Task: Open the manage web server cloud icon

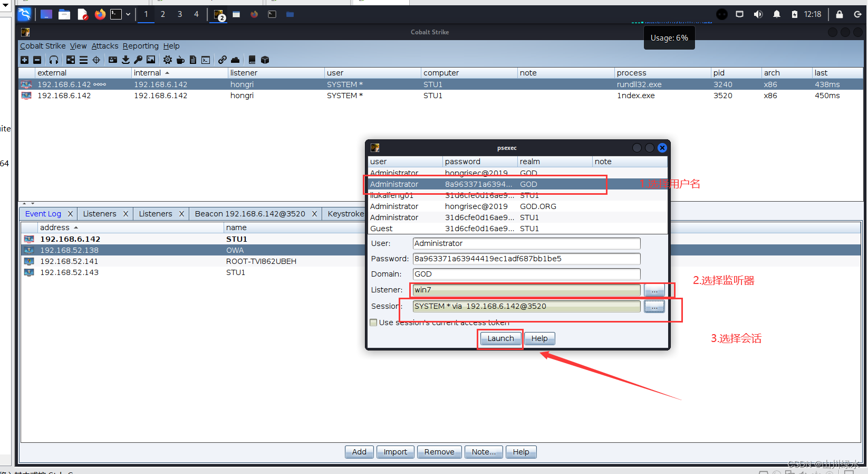Action: coord(235,60)
